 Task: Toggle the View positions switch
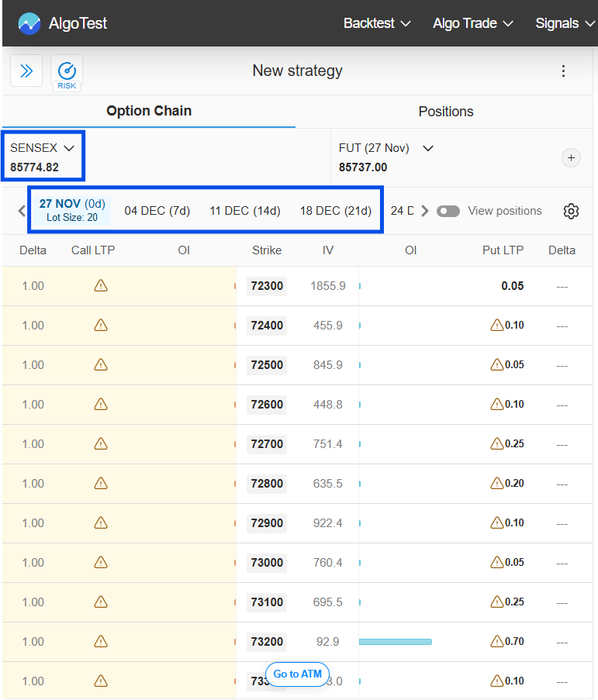448,211
